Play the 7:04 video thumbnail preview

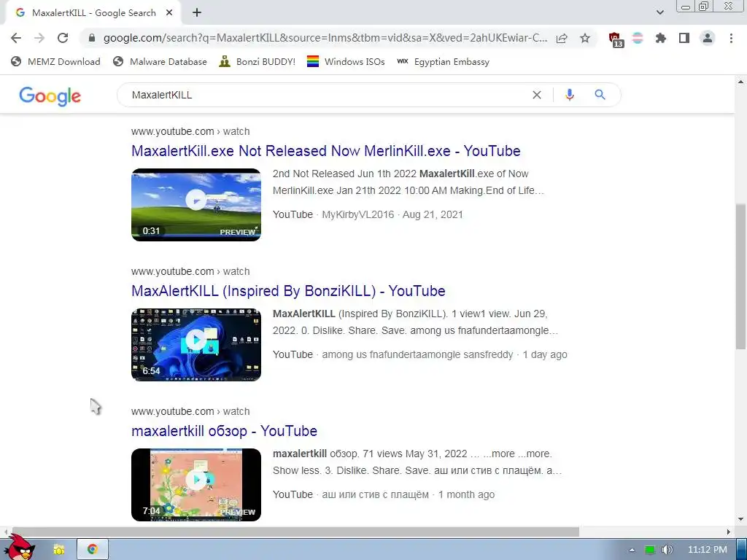196,485
